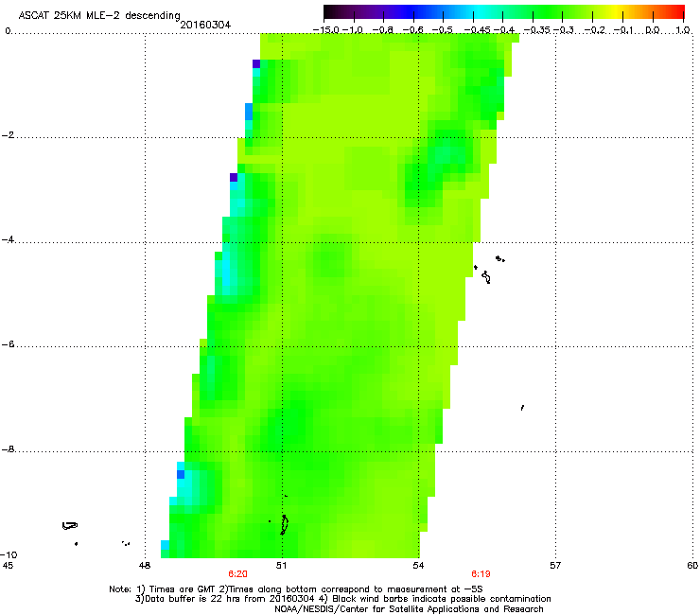700x615 pixels.
Task: Click the island outline west of 48 longitude
Action: tap(70, 526)
